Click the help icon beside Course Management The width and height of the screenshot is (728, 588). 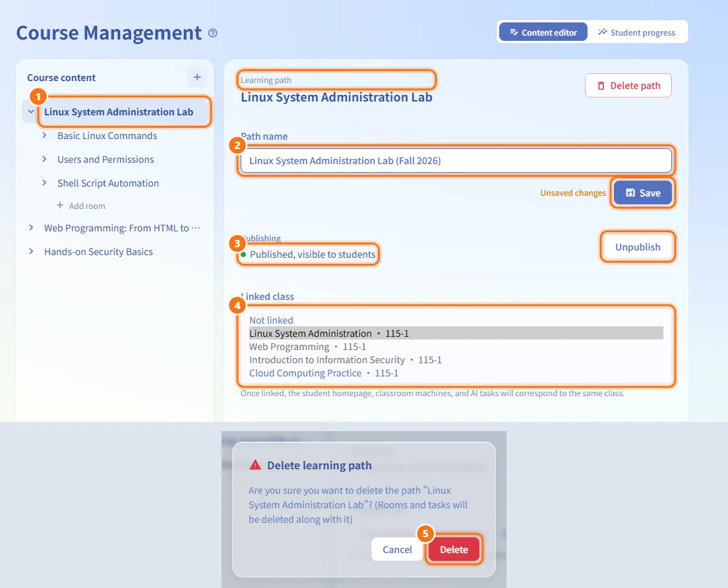(212, 33)
